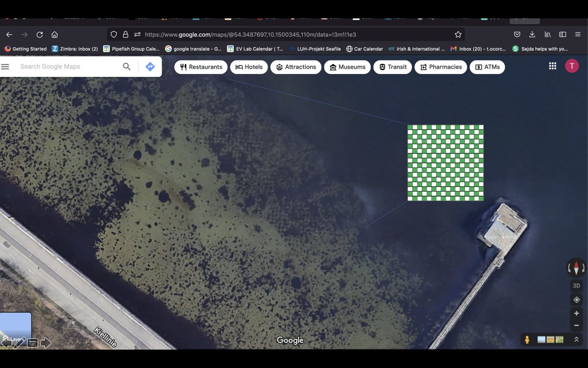Open the Pipefish Group Calendar bookmark
The image size is (588, 368).
click(x=131, y=49)
